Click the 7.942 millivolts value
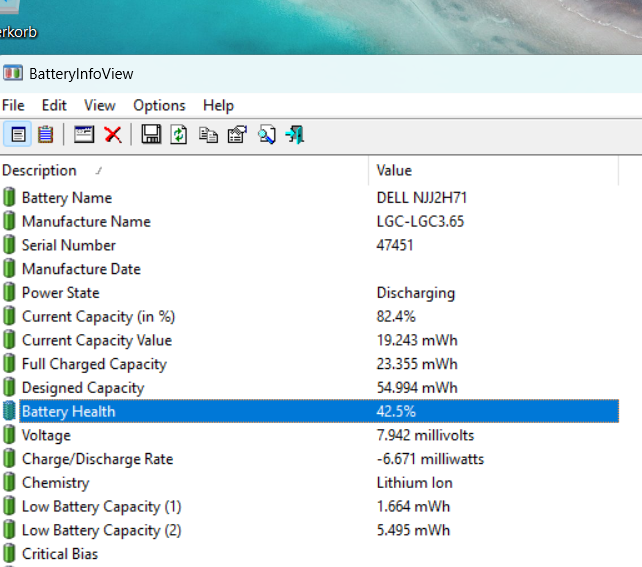Screen dimensions: 642x567 425,435
